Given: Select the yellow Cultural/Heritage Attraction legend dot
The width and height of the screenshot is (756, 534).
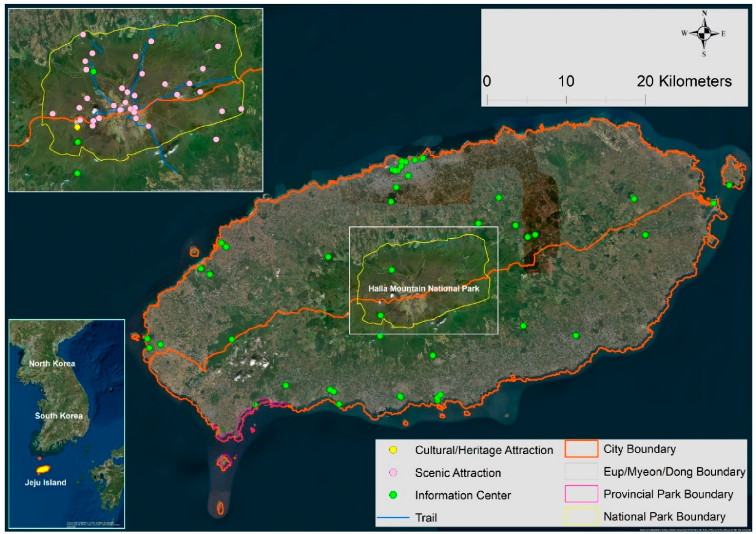Looking at the screenshot, I should click(x=393, y=450).
